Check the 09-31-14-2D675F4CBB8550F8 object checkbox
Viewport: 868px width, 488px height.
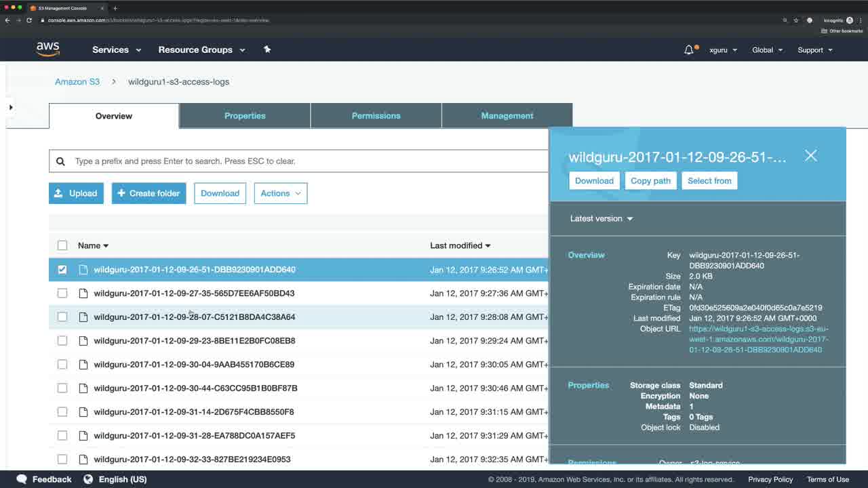[62, 412]
